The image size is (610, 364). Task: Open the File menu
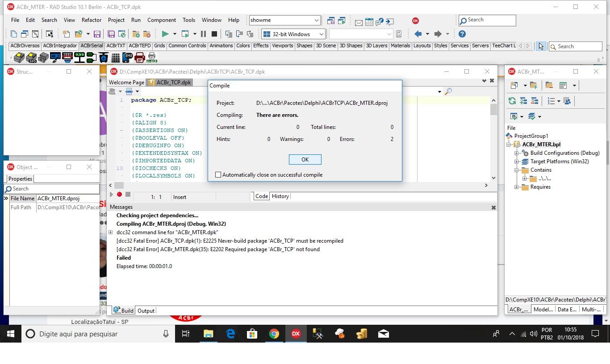15,20
